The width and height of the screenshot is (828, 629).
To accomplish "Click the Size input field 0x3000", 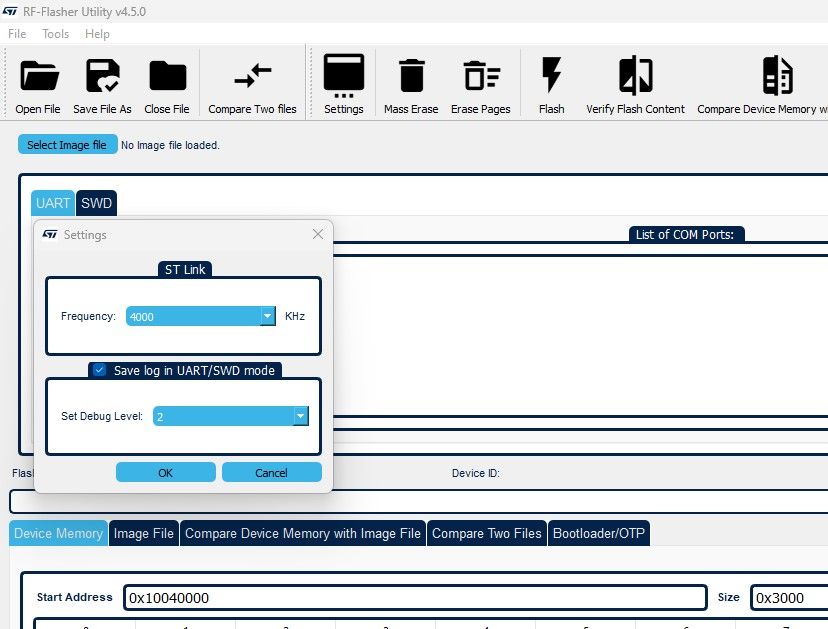I will tap(789, 598).
